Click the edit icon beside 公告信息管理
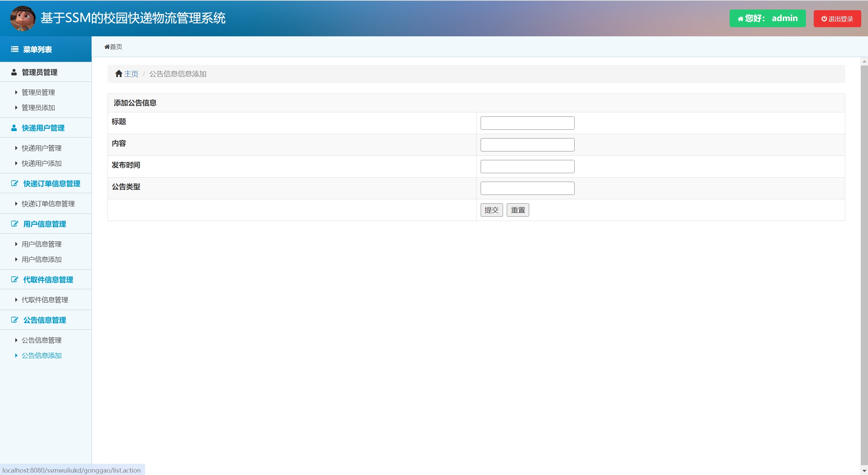Viewport: 868px width, 475px height. click(15, 320)
